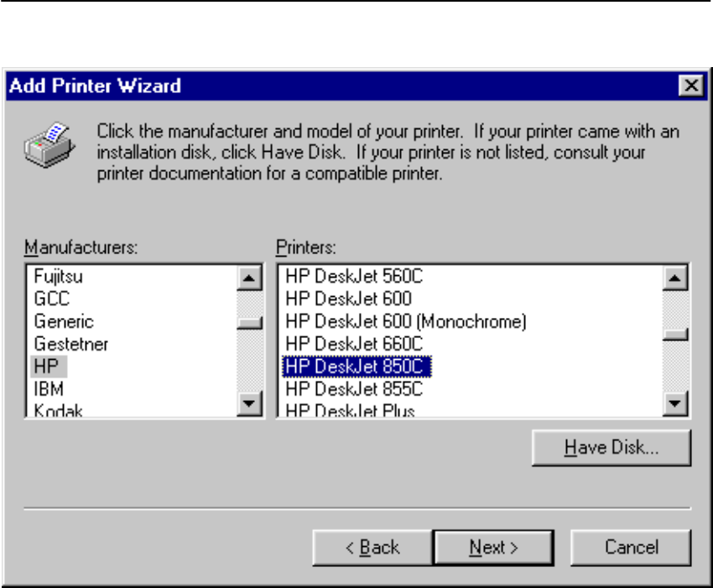Select HP DeskJet 560C printer
713x588 pixels.
[354, 277]
